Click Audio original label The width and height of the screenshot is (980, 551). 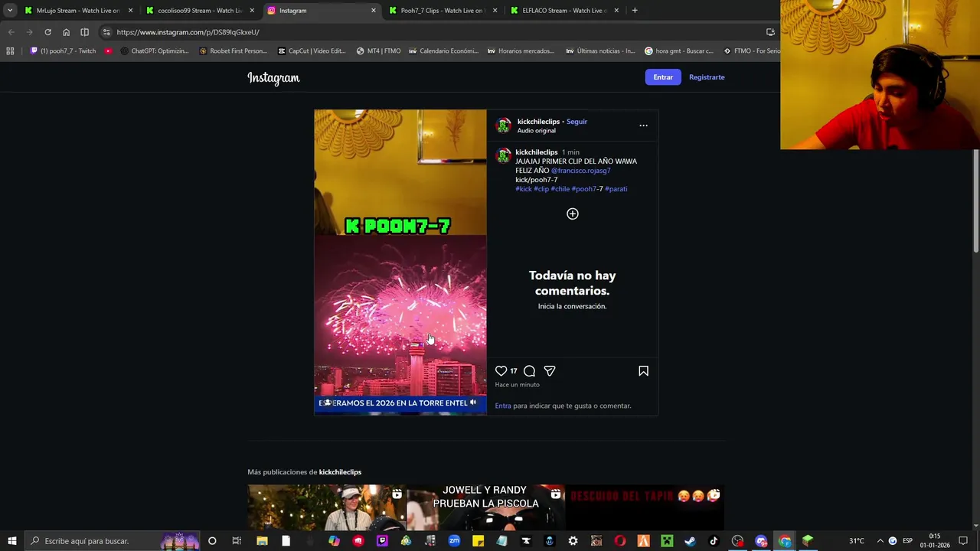537,131
